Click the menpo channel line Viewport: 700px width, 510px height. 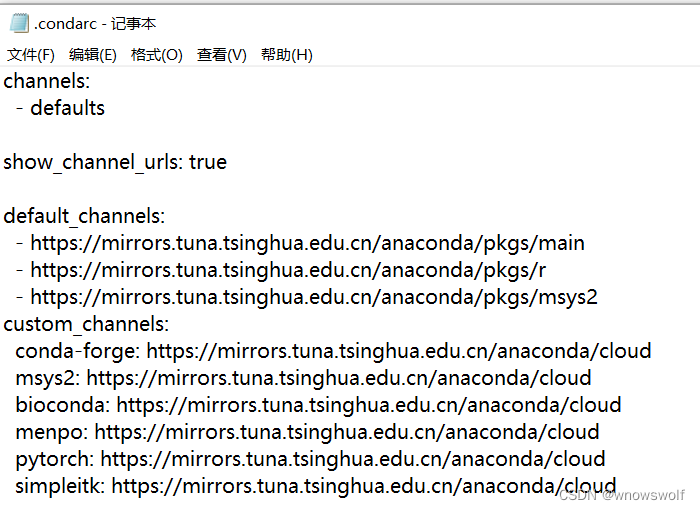pos(308,432)
